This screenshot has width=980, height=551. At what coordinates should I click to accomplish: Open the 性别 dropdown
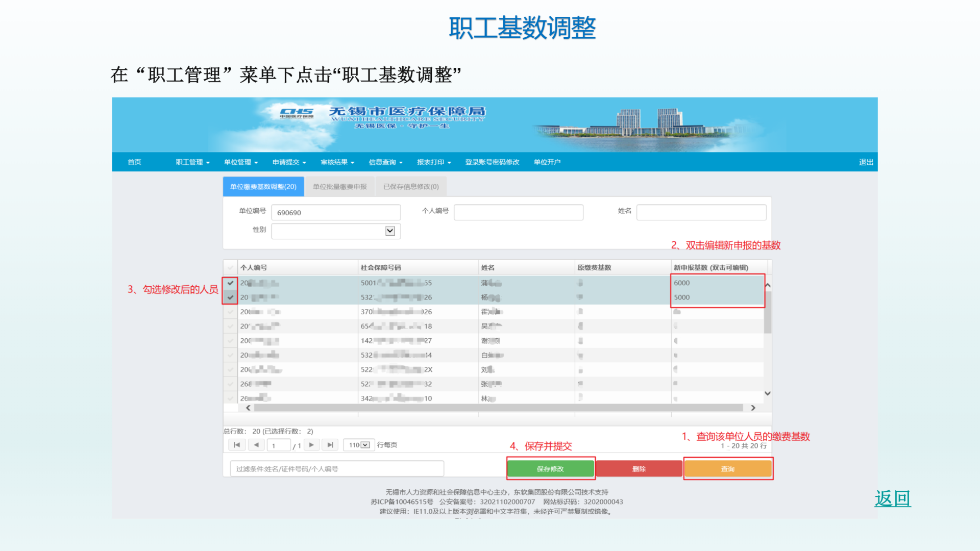pos(389,231)
